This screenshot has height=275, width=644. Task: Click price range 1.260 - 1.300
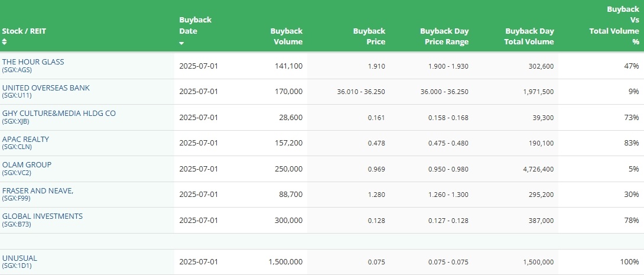pos(448,195)
